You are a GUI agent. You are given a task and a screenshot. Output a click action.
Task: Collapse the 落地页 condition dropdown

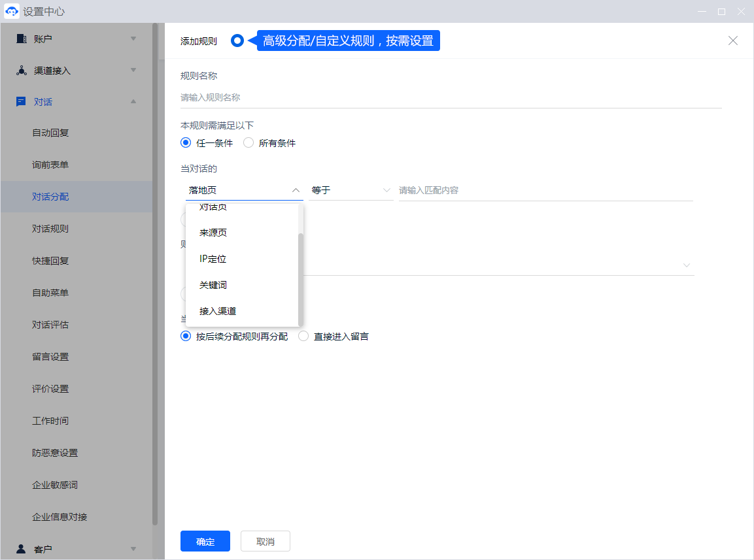(296, 190)
